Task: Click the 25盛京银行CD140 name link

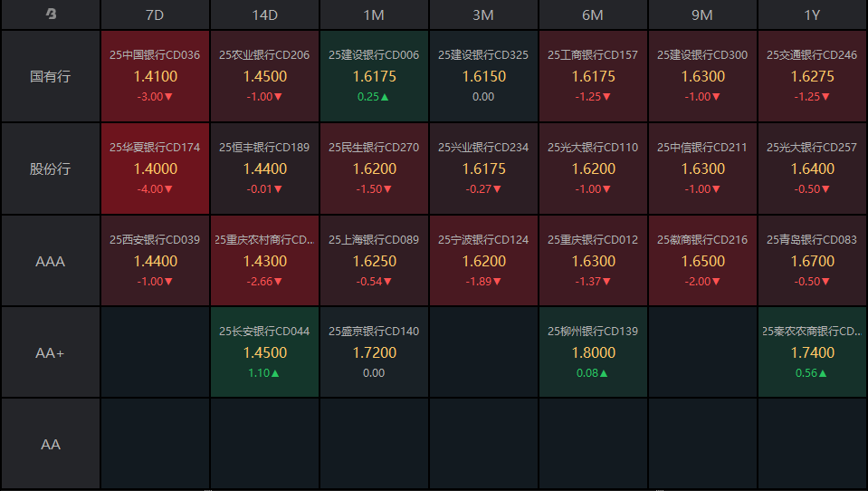Action: [374, 332]
